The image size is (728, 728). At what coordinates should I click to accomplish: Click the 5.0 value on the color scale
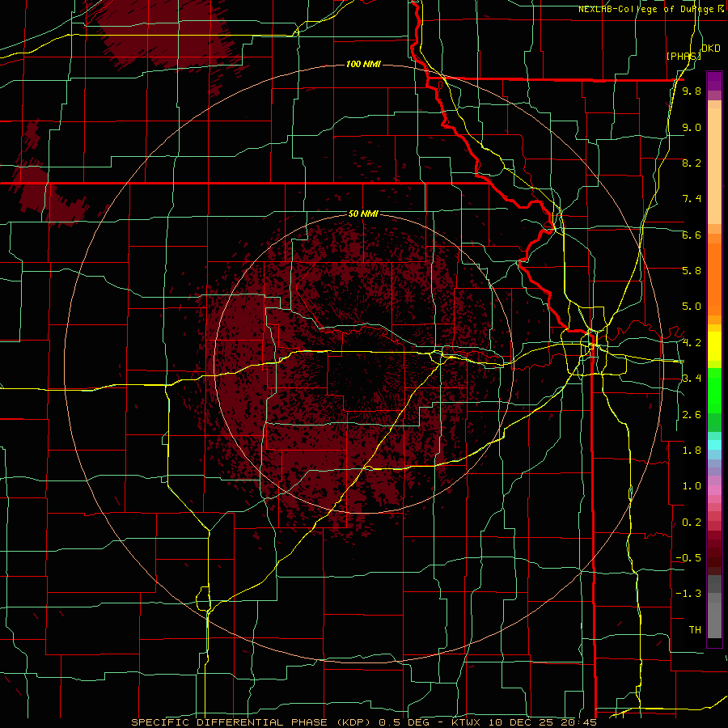pyautogui.click(x=692, y=307)
